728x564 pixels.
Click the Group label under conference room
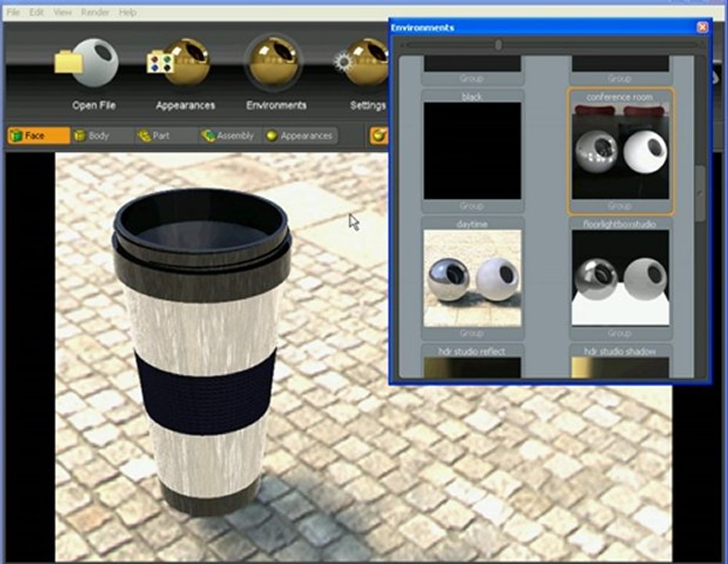click(x=619, y=206)
